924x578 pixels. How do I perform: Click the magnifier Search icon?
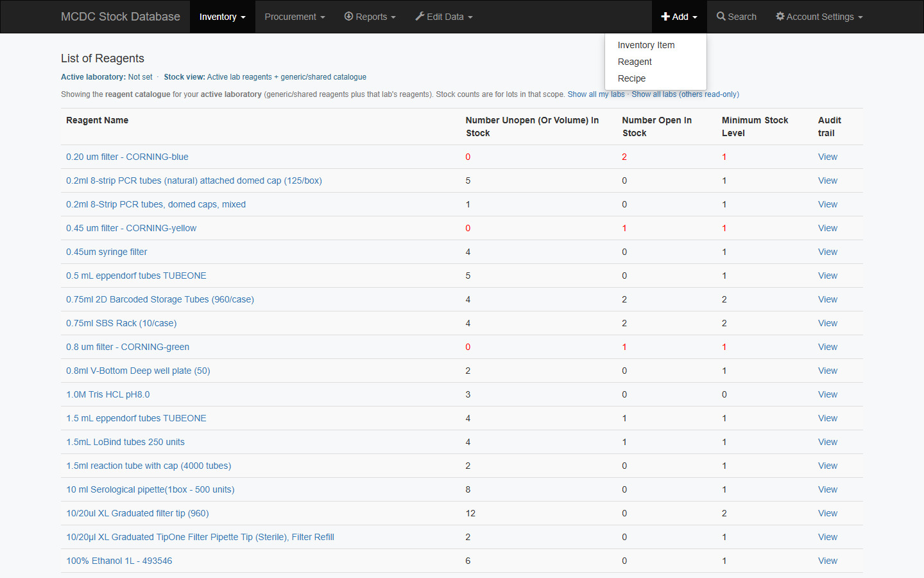[721, 17]
